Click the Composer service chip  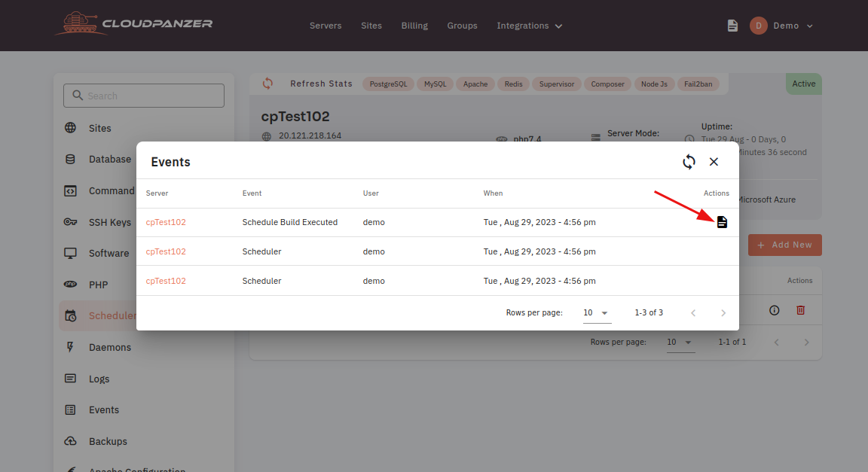pyautogui.click(x=607, y=84)
